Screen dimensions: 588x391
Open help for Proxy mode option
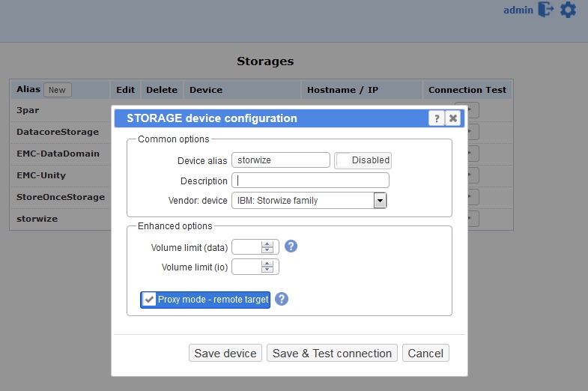coord(282,299)
